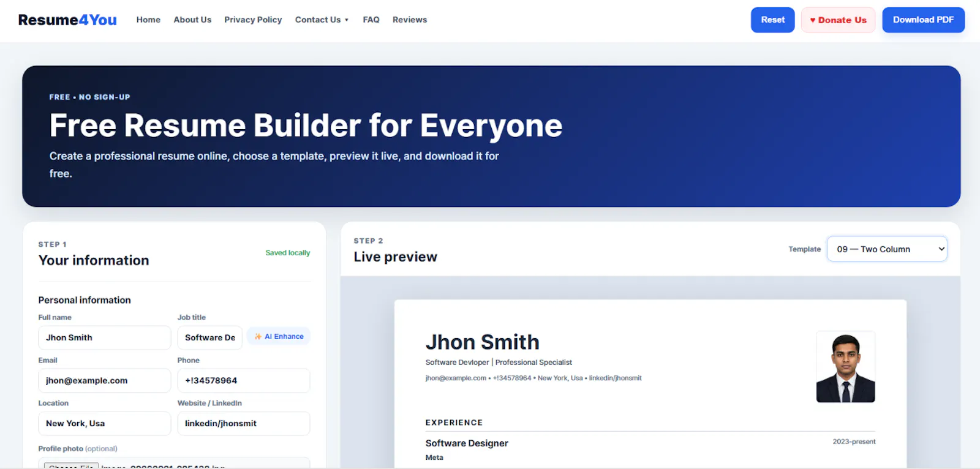Viewport: 980px width, 469px height.
Task: Expand the Template selector dropdown
Action: point(887,249)
